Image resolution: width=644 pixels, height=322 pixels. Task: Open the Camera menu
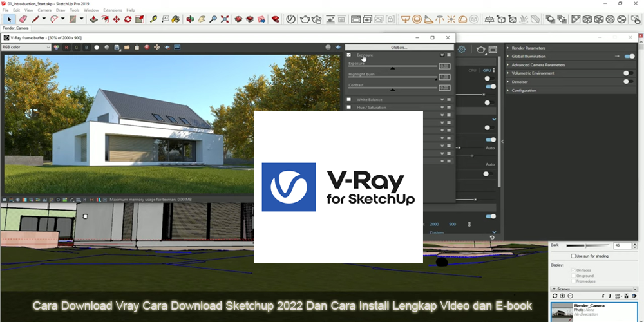tap(44, 10)
